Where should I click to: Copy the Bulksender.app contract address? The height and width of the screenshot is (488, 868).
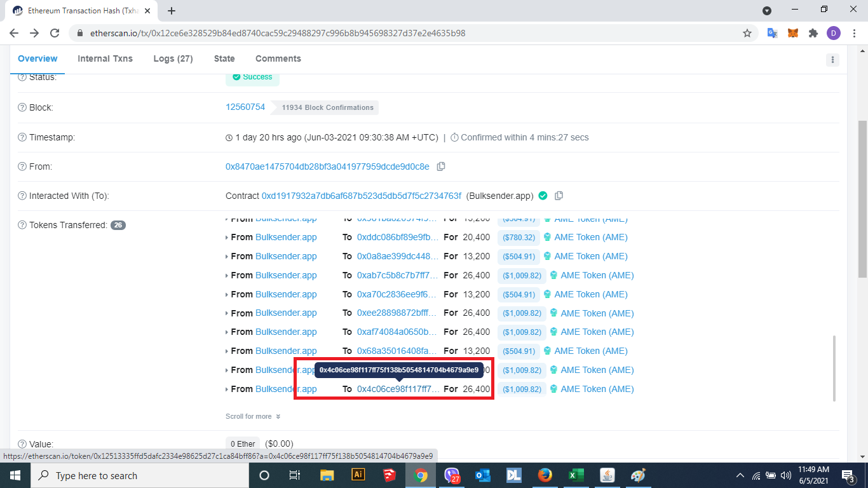[559, 196]
